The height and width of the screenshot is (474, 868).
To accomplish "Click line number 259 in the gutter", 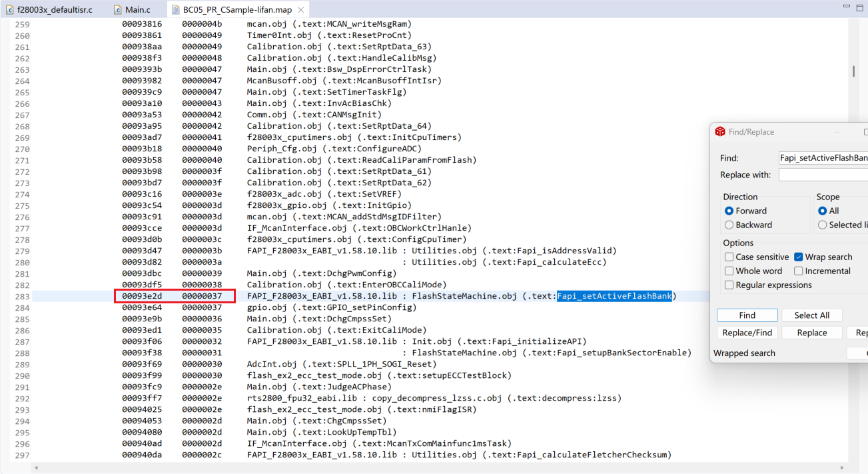I will (22, 24).
